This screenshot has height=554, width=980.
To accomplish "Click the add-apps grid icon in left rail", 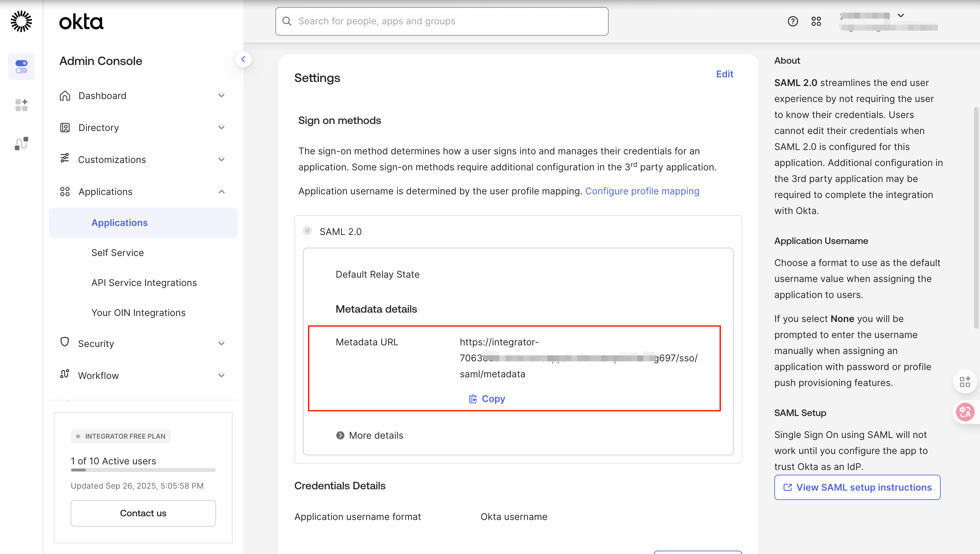I will tap(21, 105).
